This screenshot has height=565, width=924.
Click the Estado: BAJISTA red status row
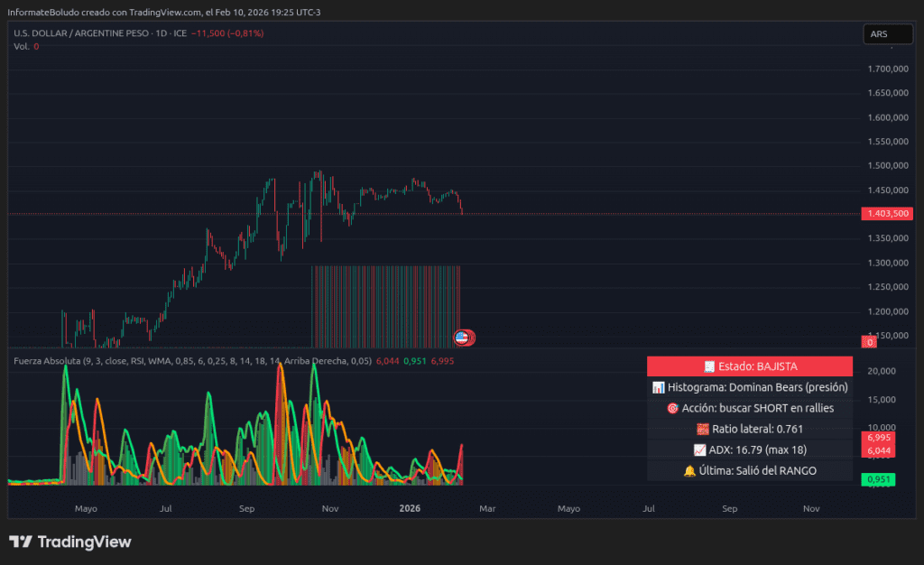749,366
